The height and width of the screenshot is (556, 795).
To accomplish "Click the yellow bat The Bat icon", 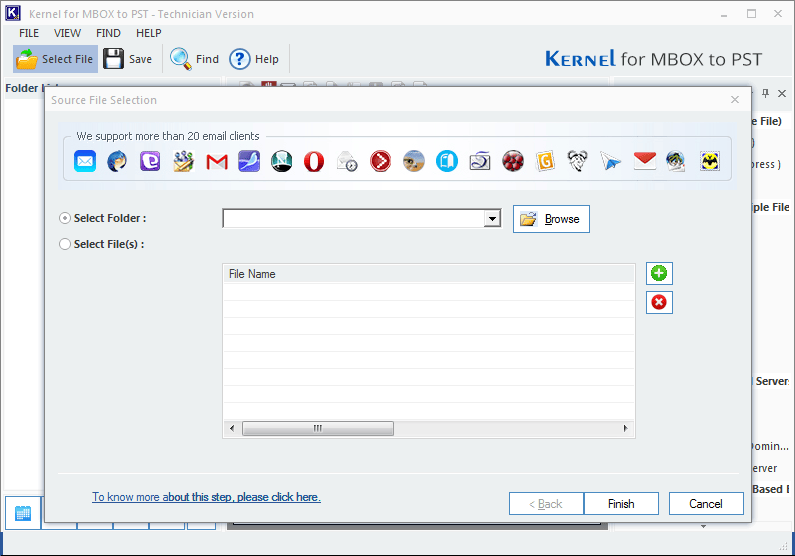I will pos(710,161).
